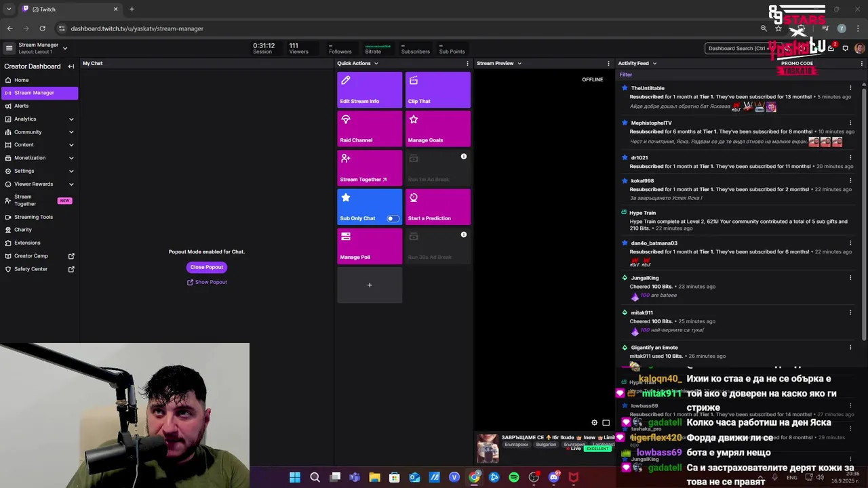The image size is (868, 488).
Task: Open Stream Preview panel options menu
Action: 608,64
